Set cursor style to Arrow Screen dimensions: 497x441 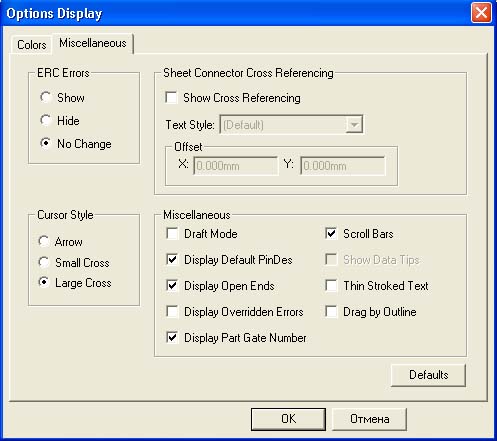44,241
